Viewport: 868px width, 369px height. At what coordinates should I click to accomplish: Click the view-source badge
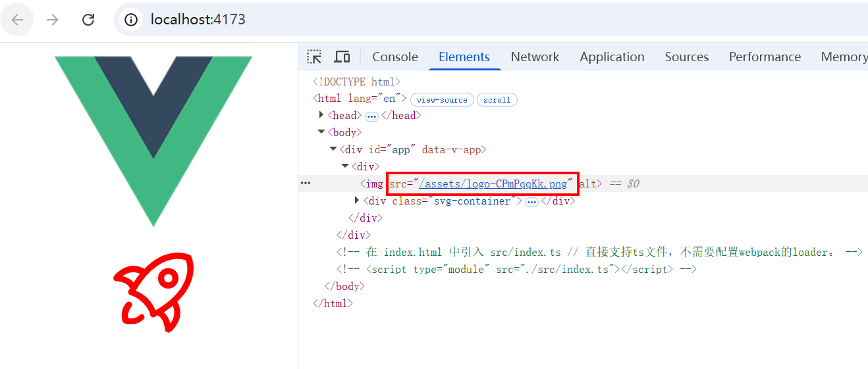[442, 100]
